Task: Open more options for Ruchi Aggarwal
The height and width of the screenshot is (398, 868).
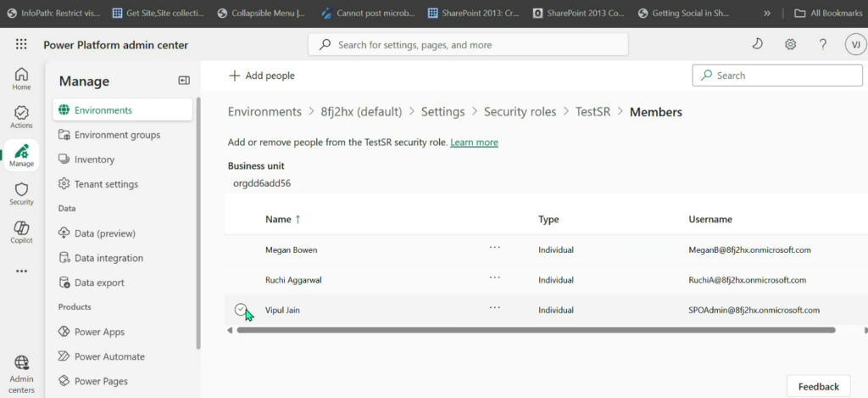Action: (495, 277)
